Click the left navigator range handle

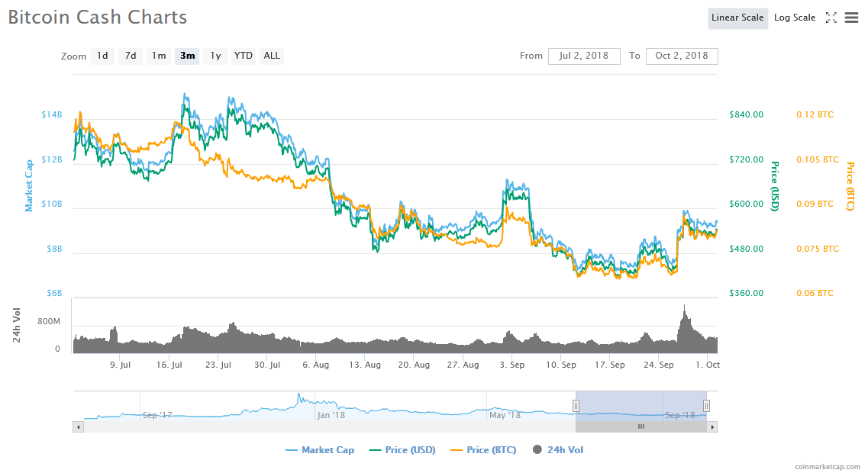click(576, 406)
